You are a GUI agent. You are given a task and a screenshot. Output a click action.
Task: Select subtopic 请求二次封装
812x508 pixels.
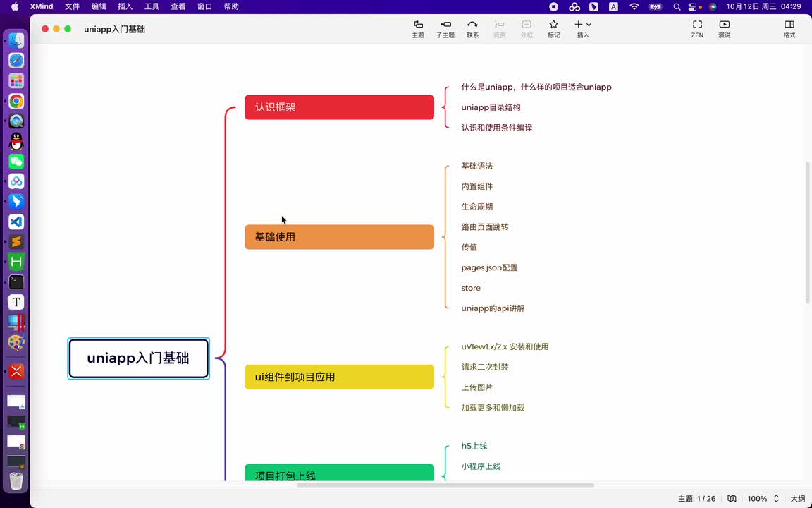coord(485,367)
